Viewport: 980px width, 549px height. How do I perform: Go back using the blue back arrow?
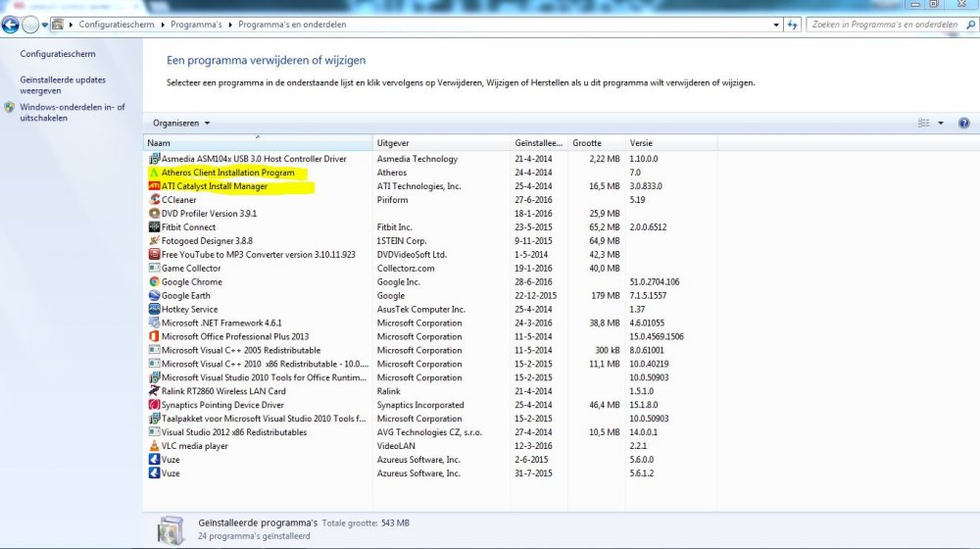(11, 25)
